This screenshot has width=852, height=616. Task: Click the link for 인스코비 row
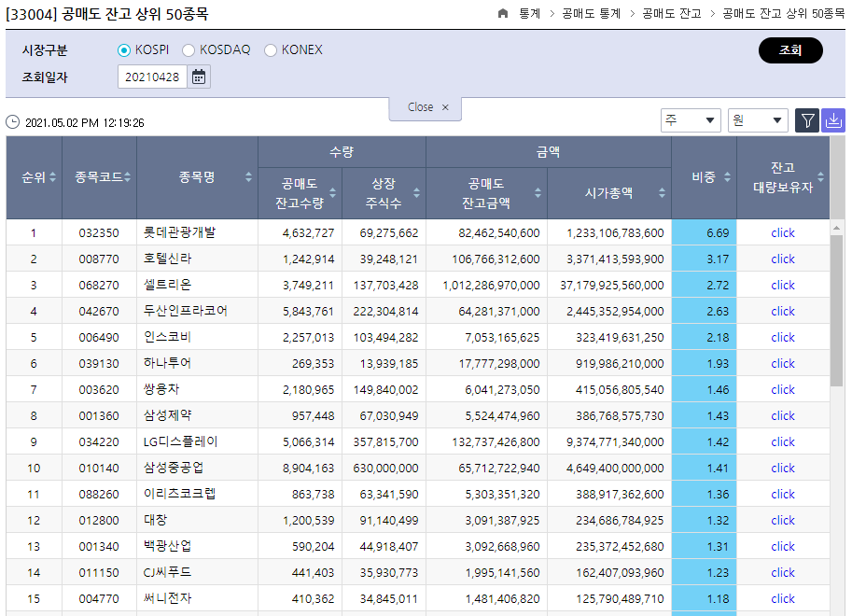click(782, 337)
